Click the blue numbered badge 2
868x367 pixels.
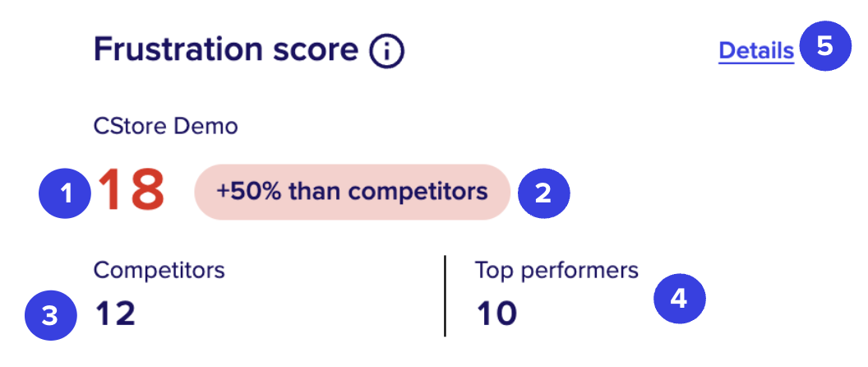pos(543,193)
